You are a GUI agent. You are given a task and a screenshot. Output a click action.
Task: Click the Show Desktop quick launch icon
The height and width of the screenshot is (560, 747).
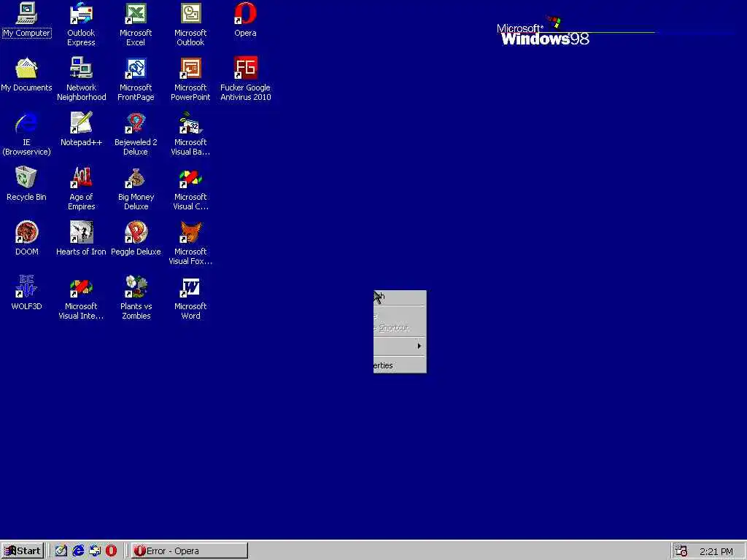61,551
